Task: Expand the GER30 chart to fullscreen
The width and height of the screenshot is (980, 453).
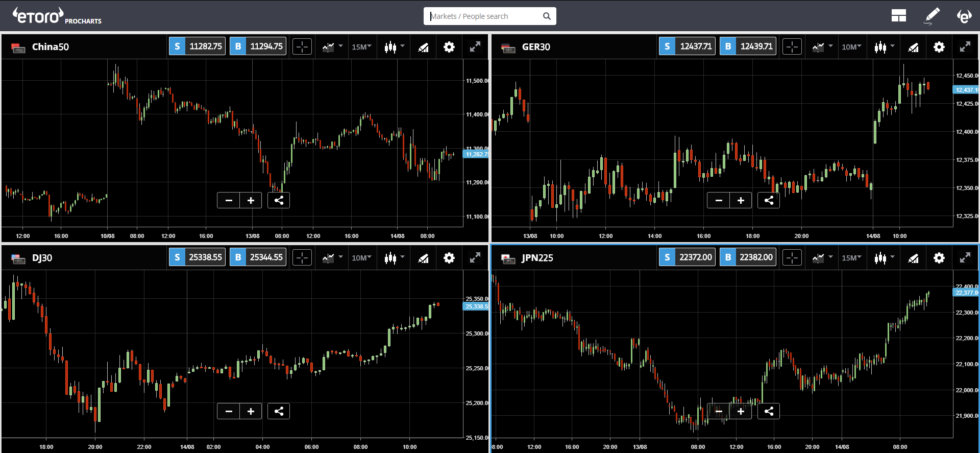Action: [965, 47]
